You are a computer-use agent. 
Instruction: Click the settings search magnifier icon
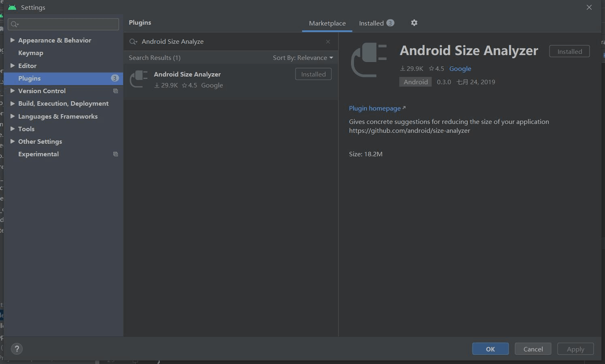coord(15,24)
